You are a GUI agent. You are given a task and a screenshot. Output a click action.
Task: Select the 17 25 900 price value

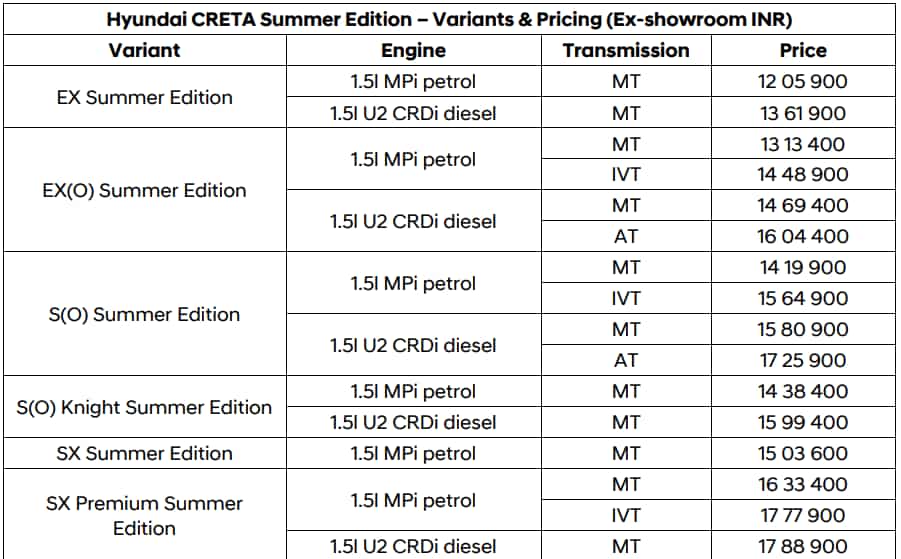click(803, 360)
